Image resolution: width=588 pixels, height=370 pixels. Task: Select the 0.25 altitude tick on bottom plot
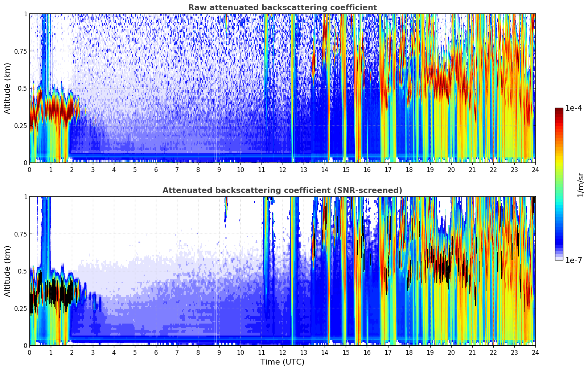point(20,308)
